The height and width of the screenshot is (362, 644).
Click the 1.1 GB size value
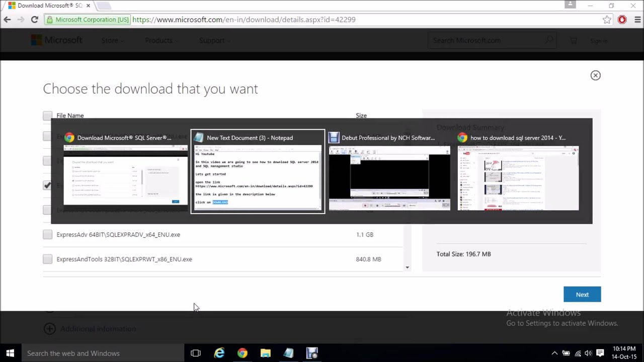(365, 234)
